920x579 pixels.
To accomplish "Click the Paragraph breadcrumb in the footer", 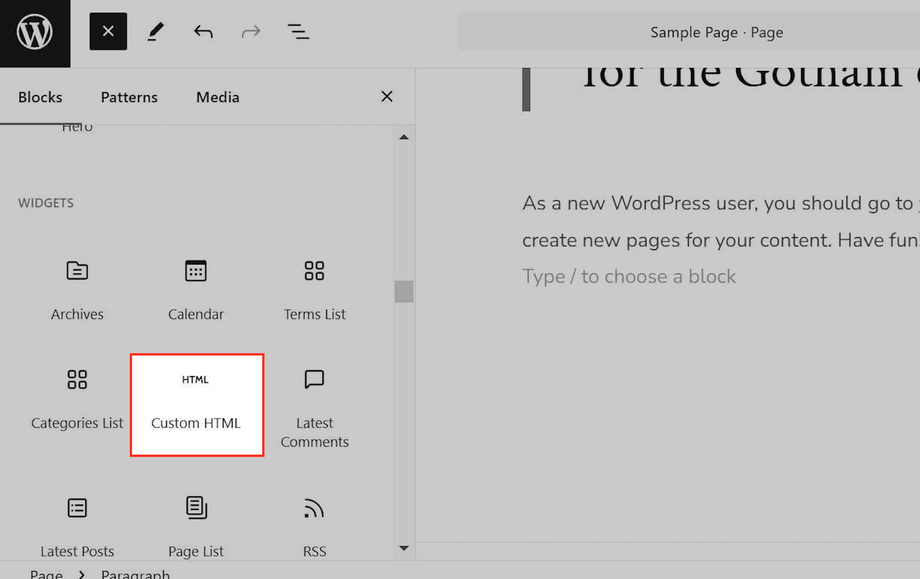I will coord(135,574).
